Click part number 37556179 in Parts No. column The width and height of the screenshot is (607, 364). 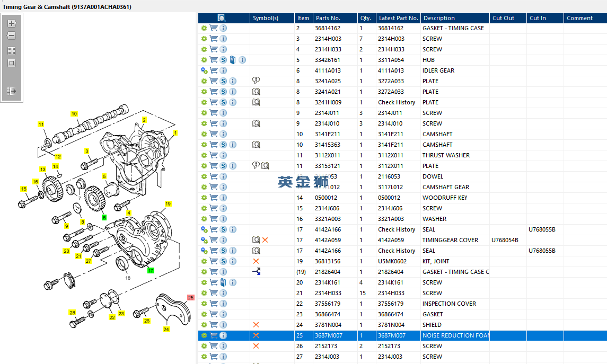(328, 304)
